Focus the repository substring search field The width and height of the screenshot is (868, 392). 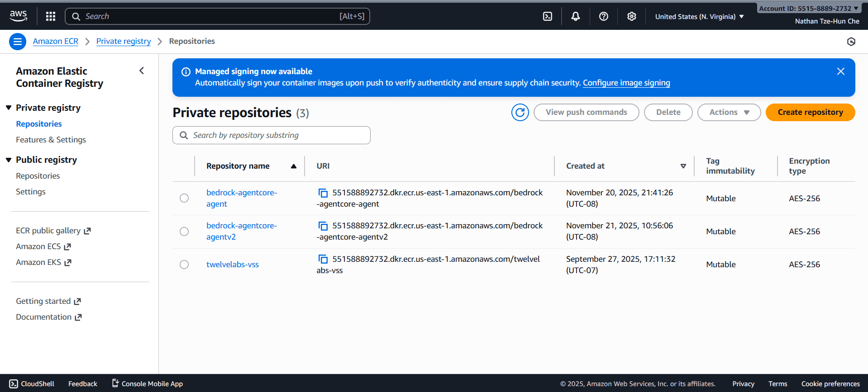272,135
